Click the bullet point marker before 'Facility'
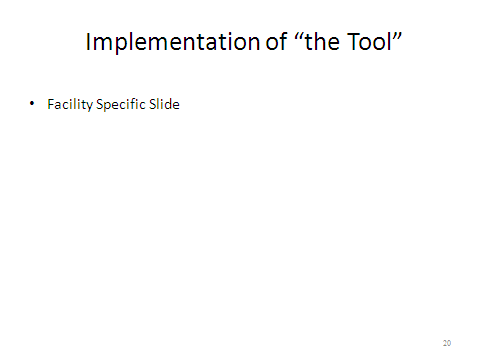The height and width of the screenshot is (360, 480). pos(32,103)
